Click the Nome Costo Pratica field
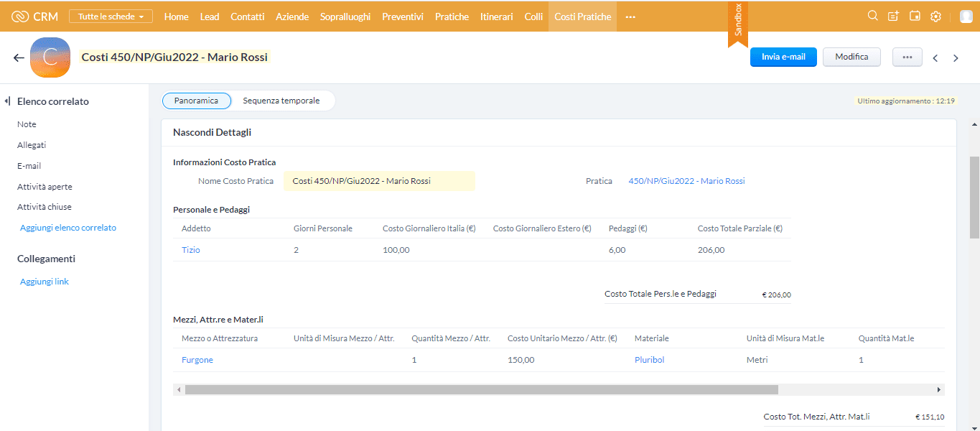 point(379,181)
